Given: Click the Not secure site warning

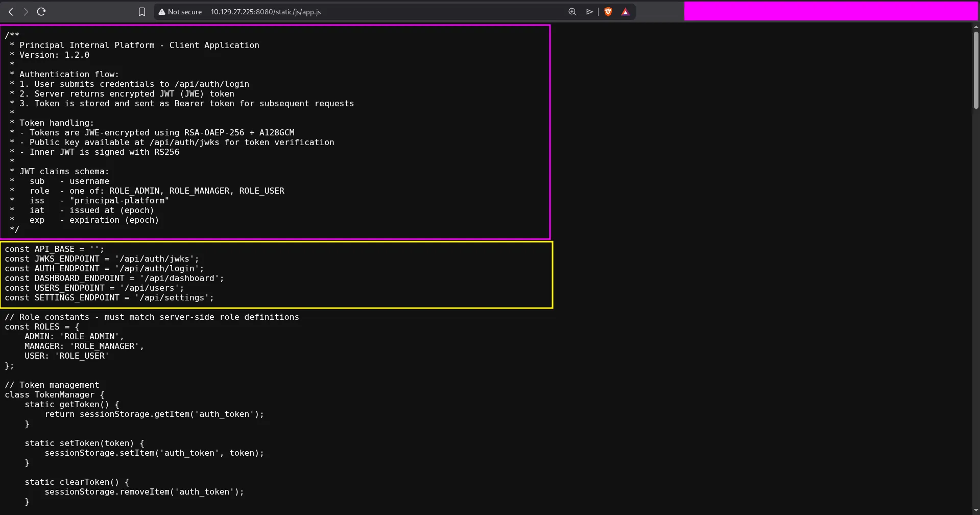Looking at the screenshot, I should tap(180, 12).
